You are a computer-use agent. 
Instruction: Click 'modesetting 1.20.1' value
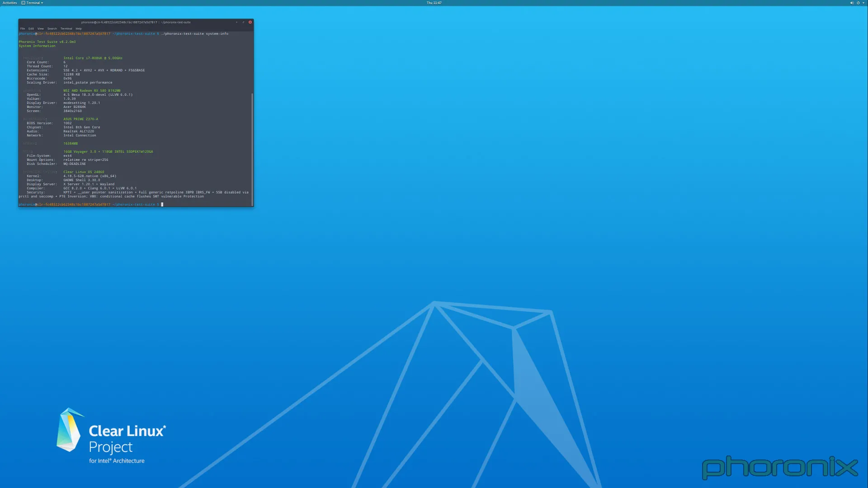pyautogui.click(x=82, y=103)
